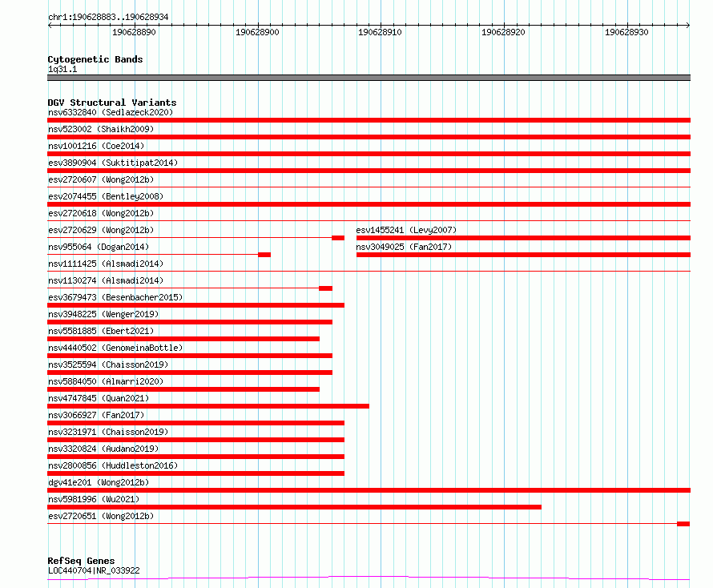Click the small red block of esv2720629
The image size is (713, 588).
(338, 238)
